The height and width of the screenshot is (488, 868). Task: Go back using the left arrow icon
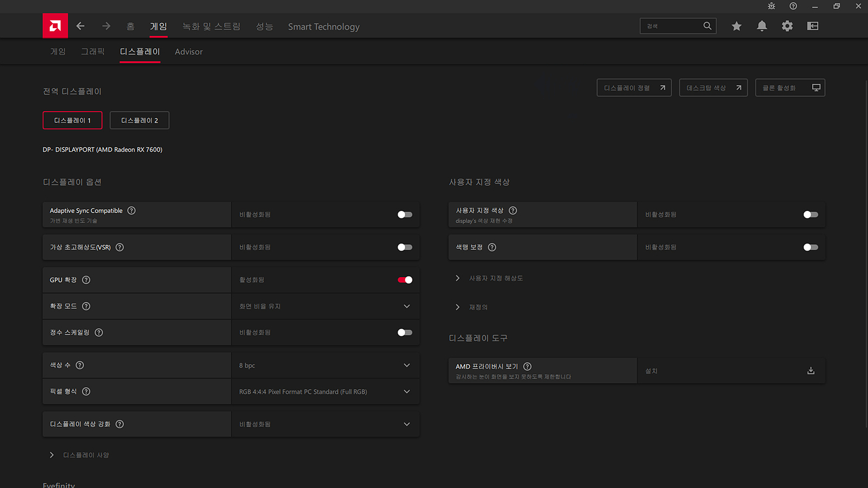coord(80,26)
